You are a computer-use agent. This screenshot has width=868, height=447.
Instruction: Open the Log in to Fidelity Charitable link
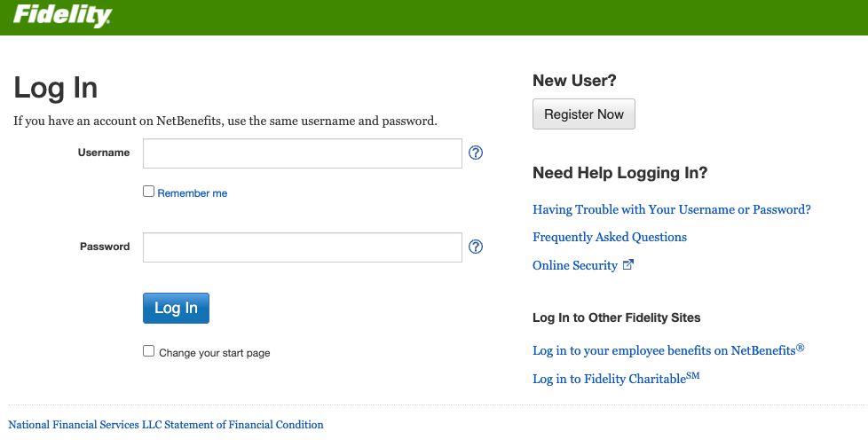(x=616, y=379)
